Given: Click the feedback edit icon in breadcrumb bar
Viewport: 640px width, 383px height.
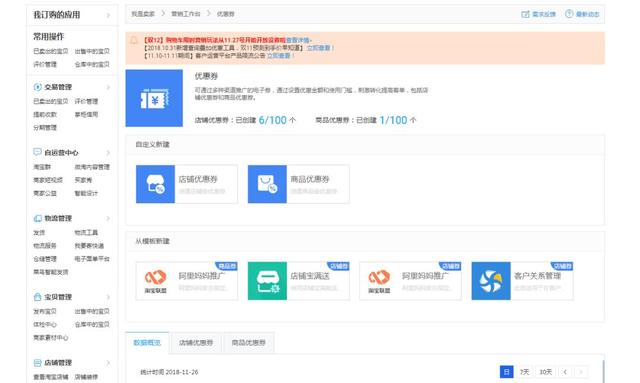Looking at the screenshot, I should (525, 14).
